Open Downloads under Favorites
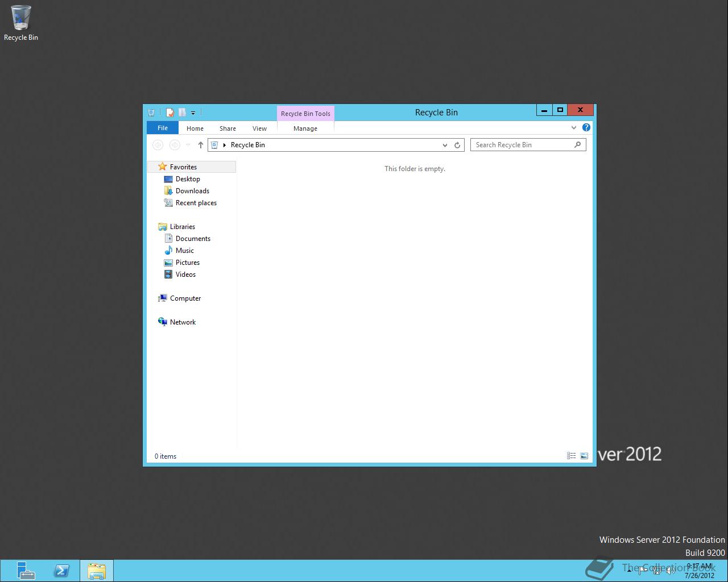The width and height of the screenshot is (728, 582). [192, 191]
